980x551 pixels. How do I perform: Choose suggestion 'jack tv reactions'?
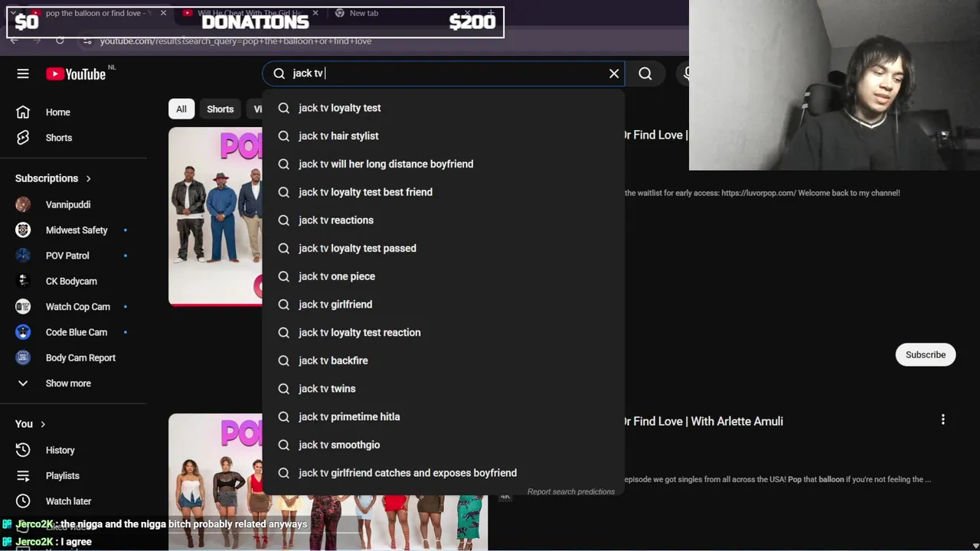(x=443, y=220)
